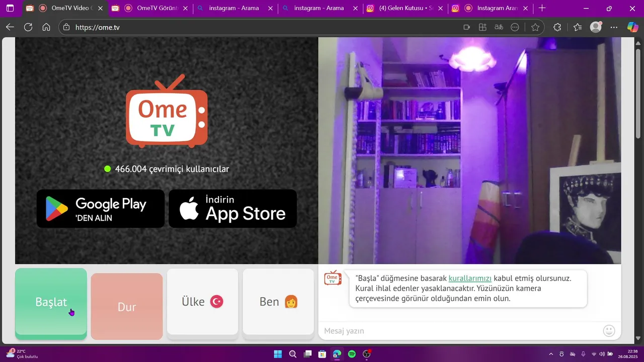Open the circular ellipsis icon in the address bar

[515, 27]
